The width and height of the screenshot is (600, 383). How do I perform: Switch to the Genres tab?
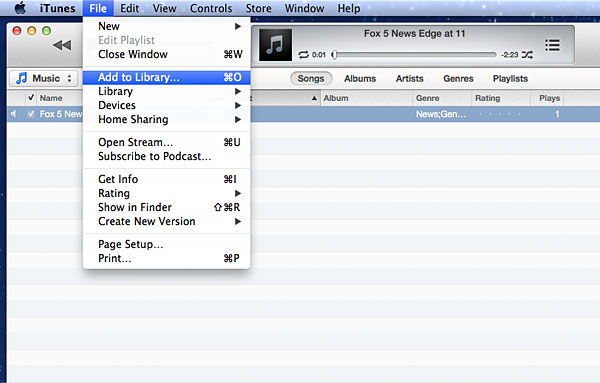[458, 78]
